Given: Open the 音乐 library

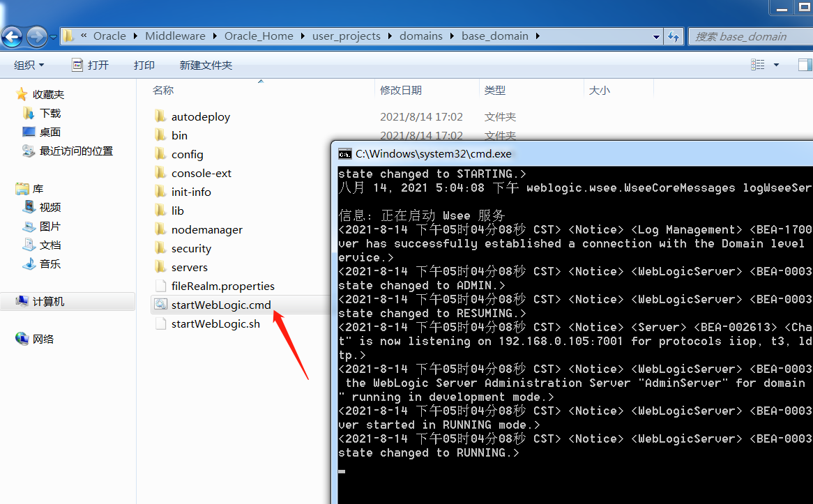Looking at the screenshot, I should [43, 264].
